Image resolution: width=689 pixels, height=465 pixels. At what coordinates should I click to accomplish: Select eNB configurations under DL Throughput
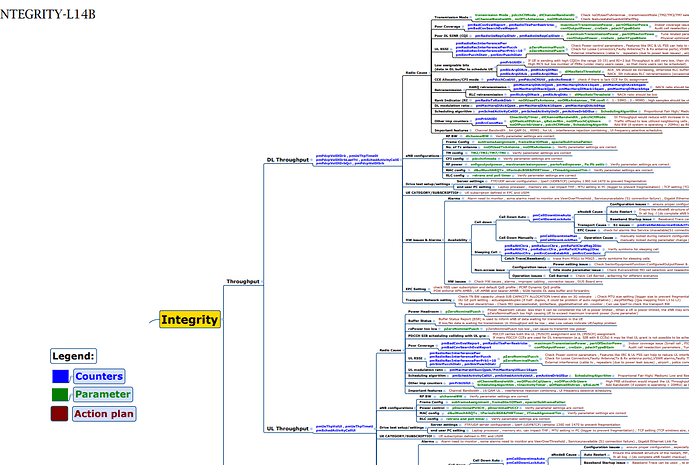pyautogui.click(x=422, y=156)
